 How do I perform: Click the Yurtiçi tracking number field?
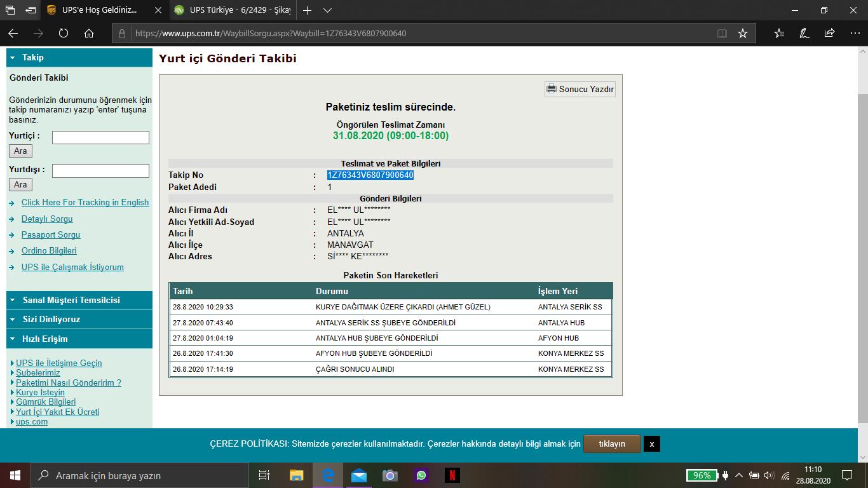click(x=100, y=137)
